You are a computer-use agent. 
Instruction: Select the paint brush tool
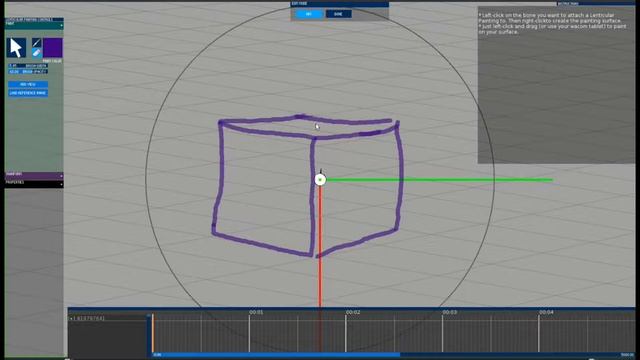point(36,42)
